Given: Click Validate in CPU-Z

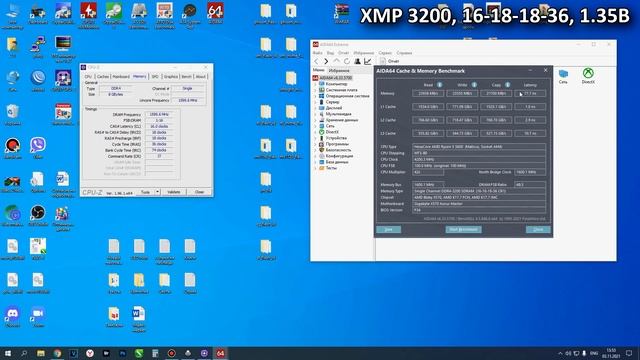Looking at the screenshot, I should tap(174, 192).
